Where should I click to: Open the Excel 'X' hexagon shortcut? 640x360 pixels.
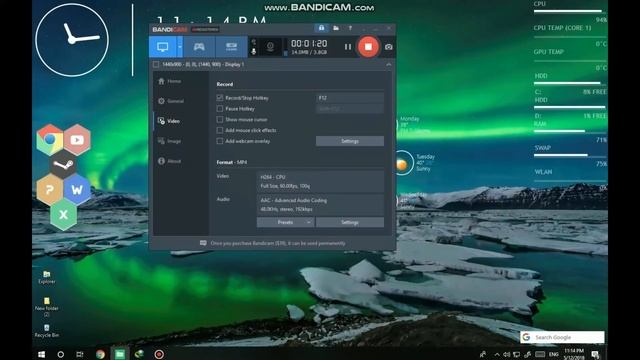[63, 215]
